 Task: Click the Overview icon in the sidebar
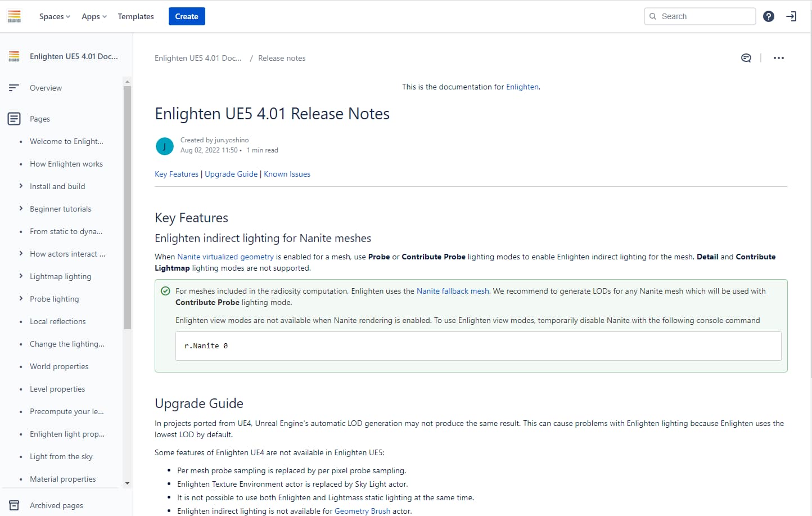click(x=13, y=88)
